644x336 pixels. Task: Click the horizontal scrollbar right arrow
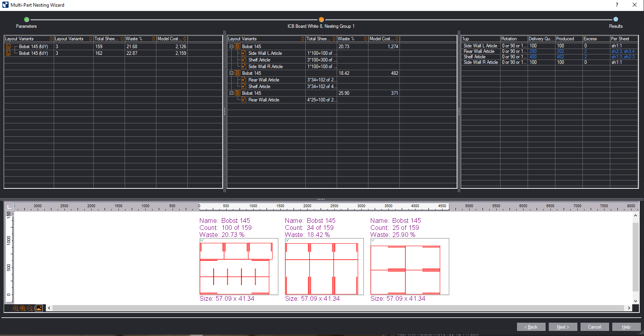click(629, 308)
